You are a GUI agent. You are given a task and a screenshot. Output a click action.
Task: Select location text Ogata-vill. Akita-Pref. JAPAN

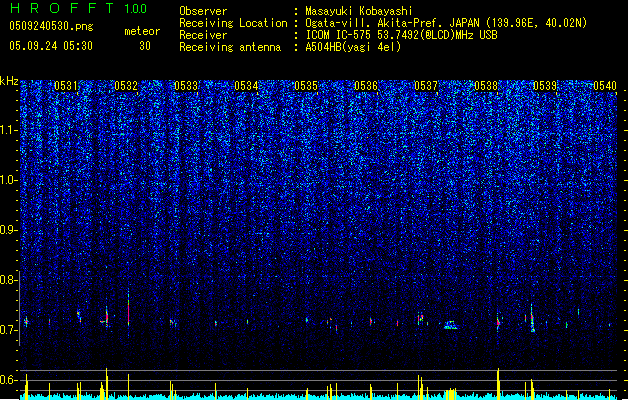392,23
